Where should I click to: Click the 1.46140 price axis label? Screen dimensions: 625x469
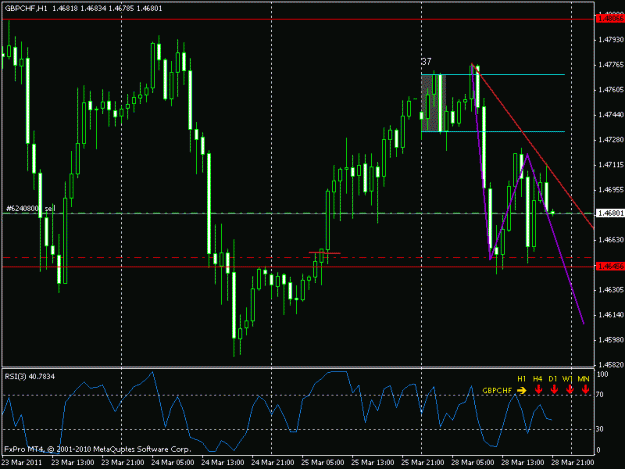click(x=611, y=315)
